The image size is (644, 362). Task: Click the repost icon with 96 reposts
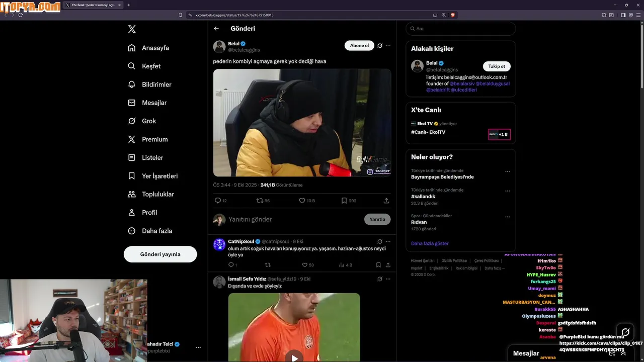pyautogui.click(x=260, y=201)
